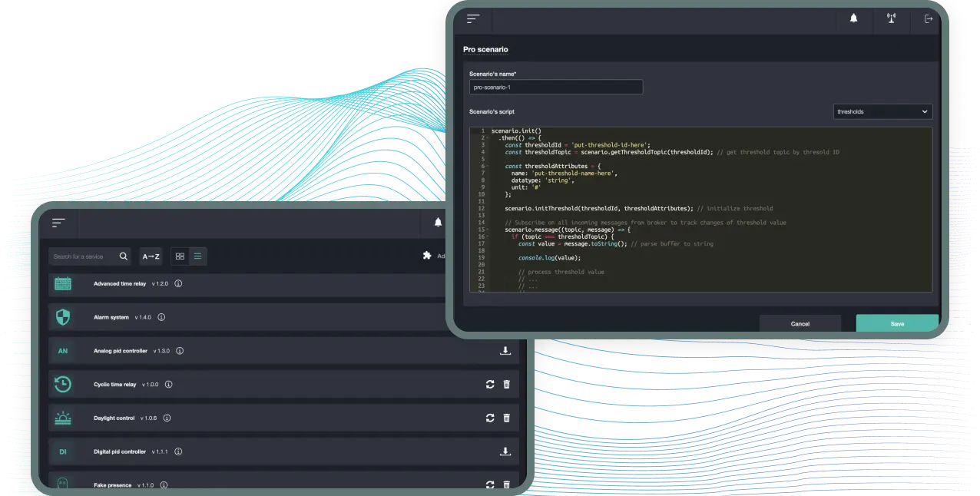Show info for Alarm system service
This screenshot has width=980, height=496.
click(161, 317)
